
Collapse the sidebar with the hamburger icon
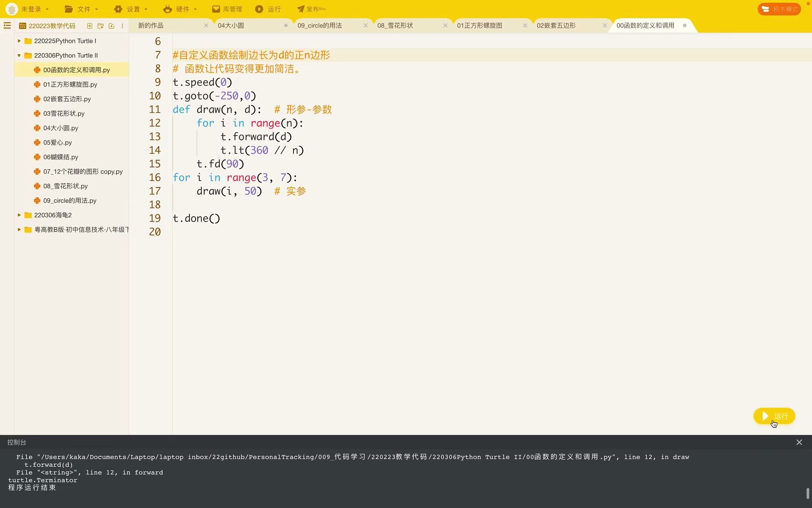[x=7, y=26]
